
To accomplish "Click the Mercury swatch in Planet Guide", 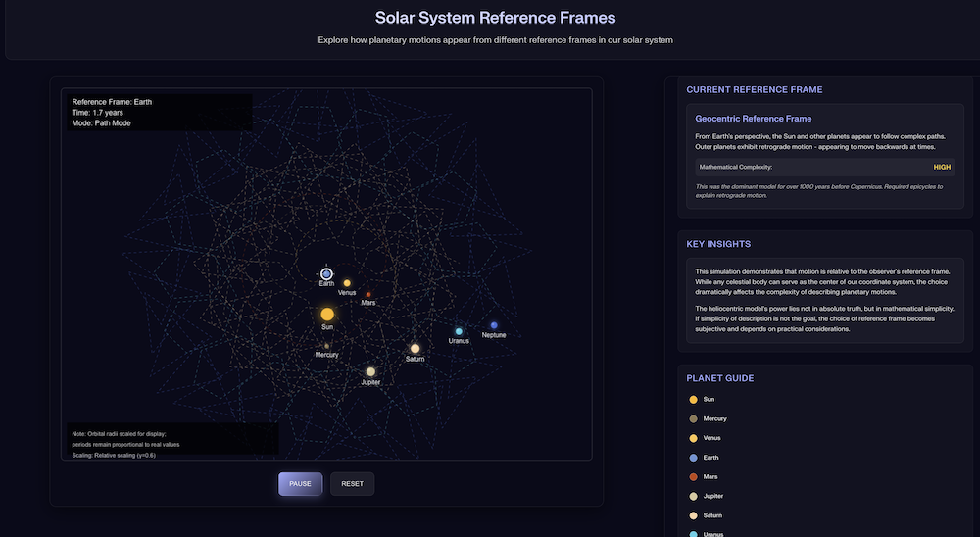I will pyautogui.click(x=694, y=418).
